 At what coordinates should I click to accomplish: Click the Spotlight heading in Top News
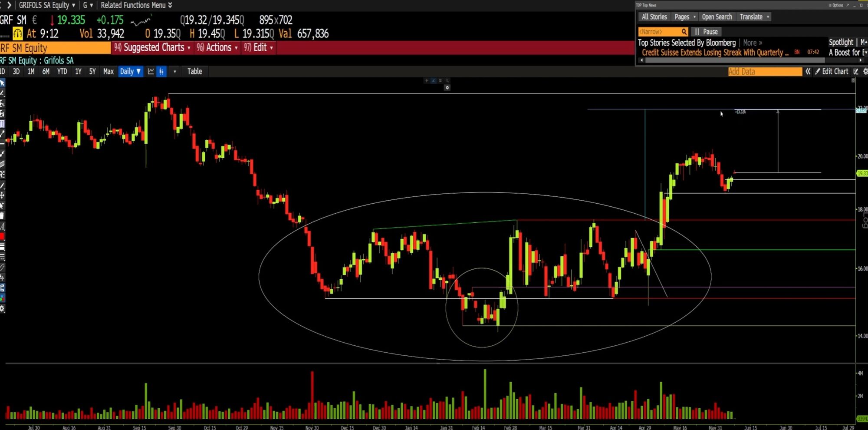[x=841, y=42]
